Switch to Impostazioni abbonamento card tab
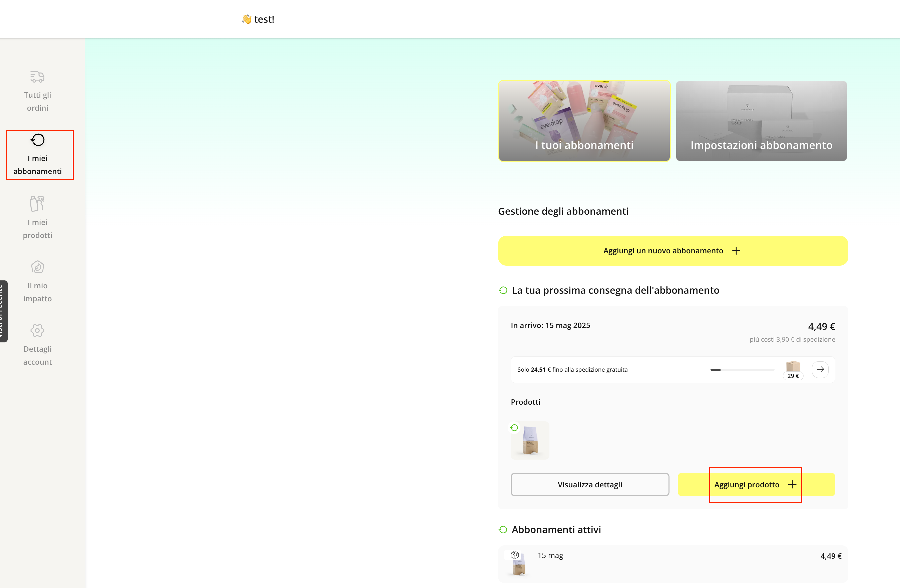The image size is (900, 588). [x=761, y=121]
